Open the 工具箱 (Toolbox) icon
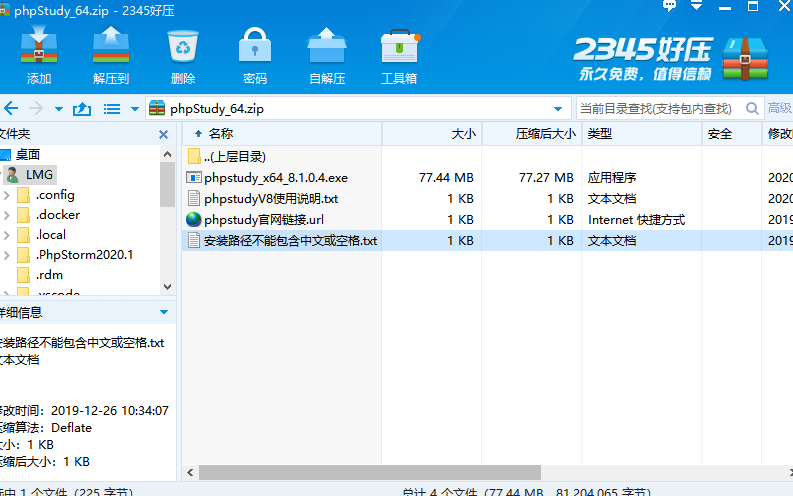This screenshot has width=793, height=496. [399, 56]
